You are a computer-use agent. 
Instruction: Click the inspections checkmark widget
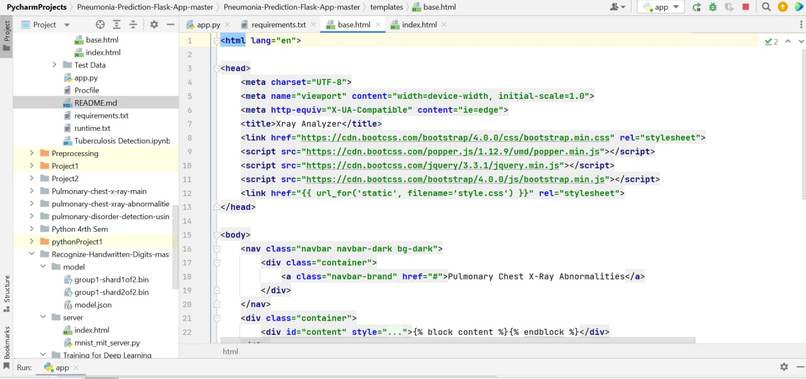(x=772, y=42)
